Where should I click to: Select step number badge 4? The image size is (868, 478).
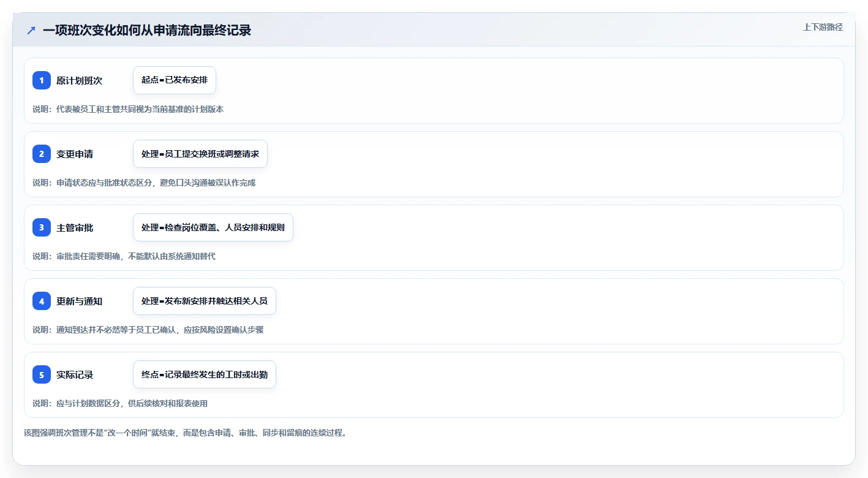click(42, 301)
